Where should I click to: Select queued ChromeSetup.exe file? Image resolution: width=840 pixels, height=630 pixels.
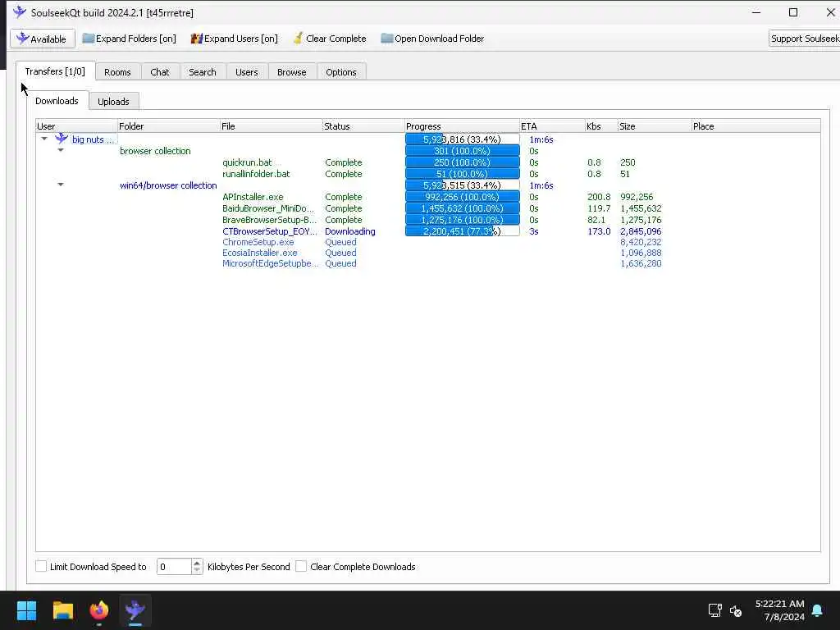pyautogui.click(x=258, y=242)
